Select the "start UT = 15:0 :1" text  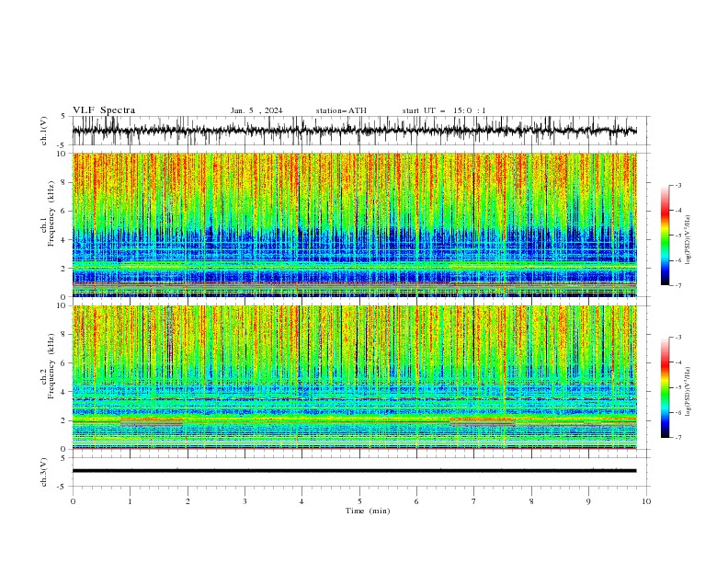[444, 110]
